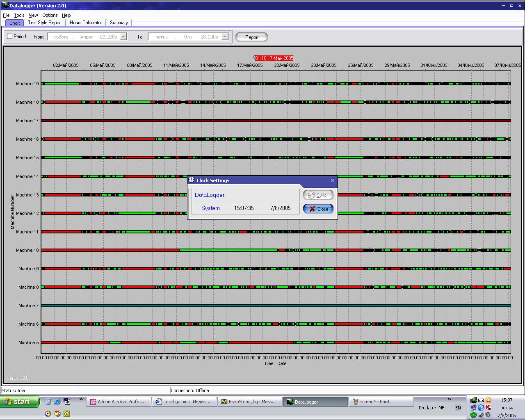Expand the taskbar overflow chevron near Predator_MF
The height and width of the screenshot is (420, 525).
[450, 399]
